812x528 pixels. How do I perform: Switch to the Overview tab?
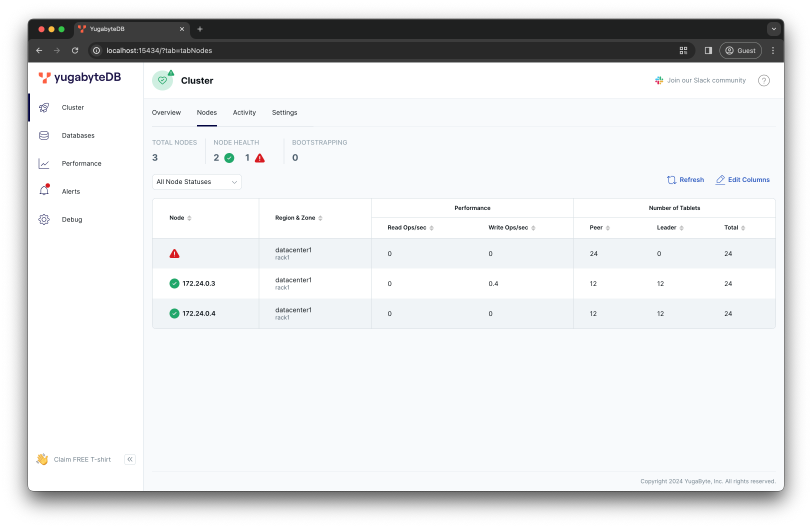point(166,112)
